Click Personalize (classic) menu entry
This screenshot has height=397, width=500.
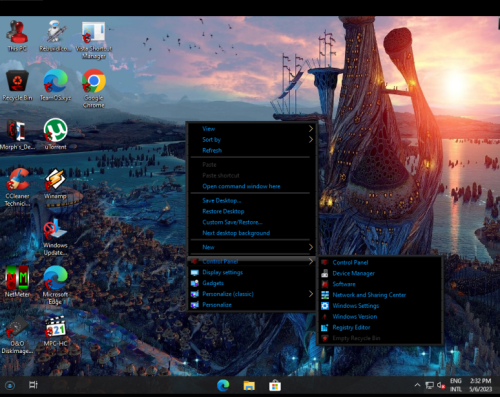point(252,294)
